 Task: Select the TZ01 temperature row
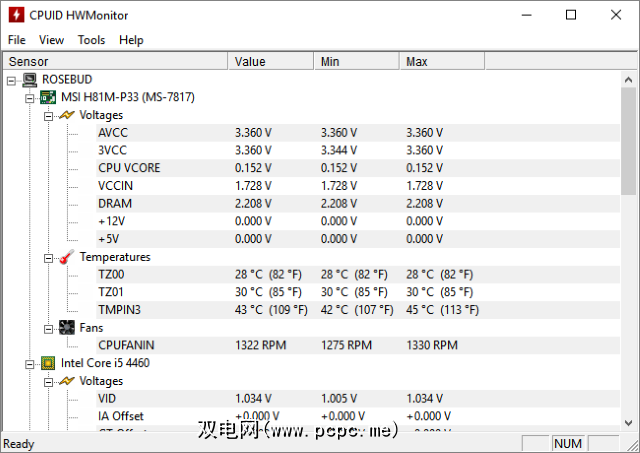[x=358, y=292]
